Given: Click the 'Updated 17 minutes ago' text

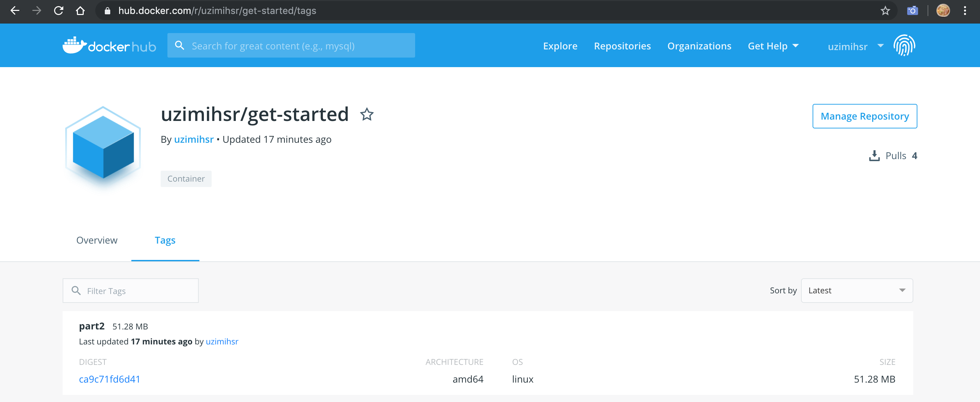Looking at the screenshot, I should tap(277, 139).
